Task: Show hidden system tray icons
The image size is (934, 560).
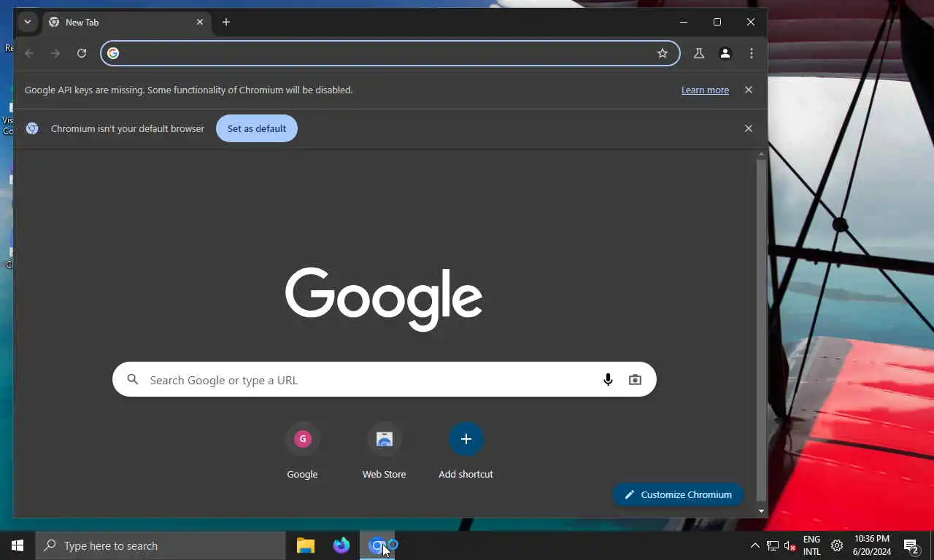Action: (x=755, y=545)
